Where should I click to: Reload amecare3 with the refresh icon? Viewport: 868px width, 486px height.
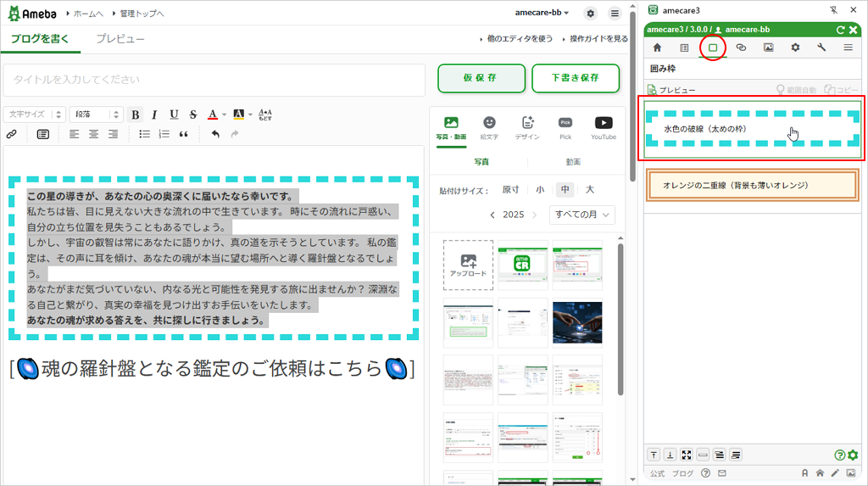[x=840, y=30]
